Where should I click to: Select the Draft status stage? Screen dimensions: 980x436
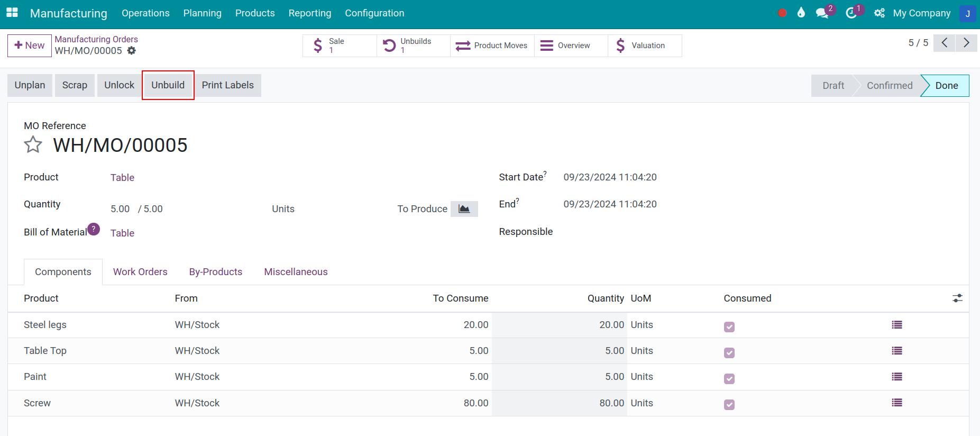click(x=833, y=86)
